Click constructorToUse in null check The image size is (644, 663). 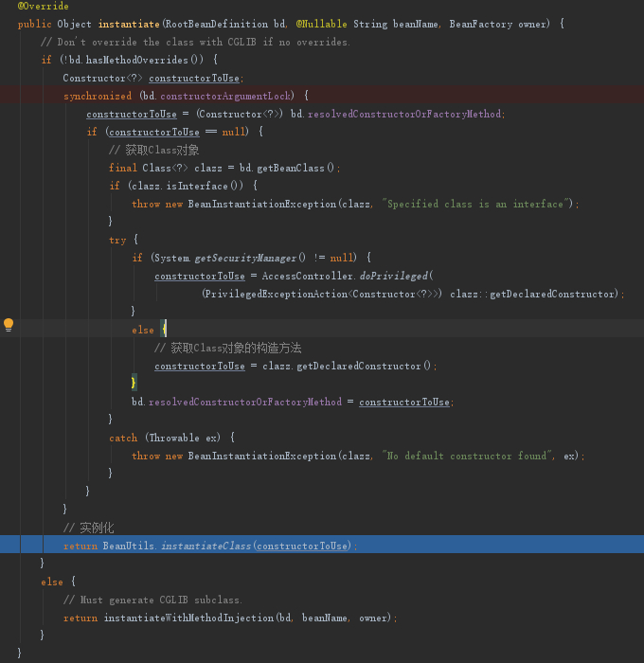pos(154,133)
